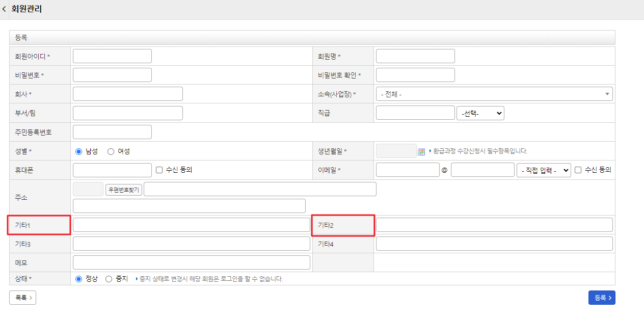Click the 회원아이디 input field
The width and height of the screenshot is (644, 318).
coord(112,56)
